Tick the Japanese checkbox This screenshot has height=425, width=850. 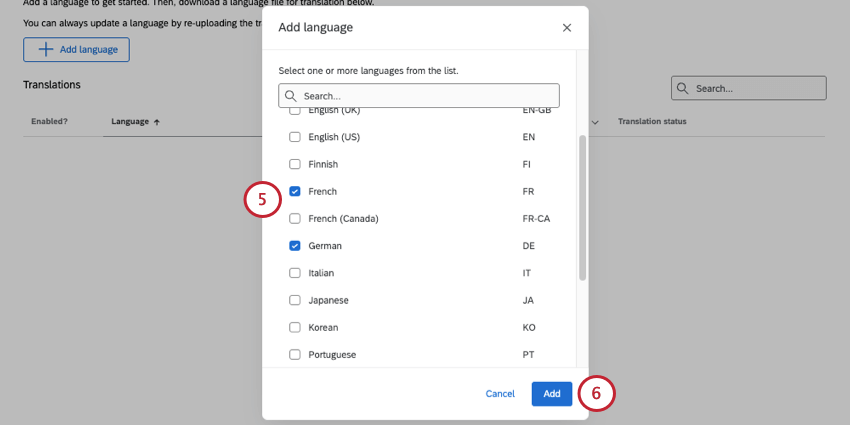click(x=295, y=300)
